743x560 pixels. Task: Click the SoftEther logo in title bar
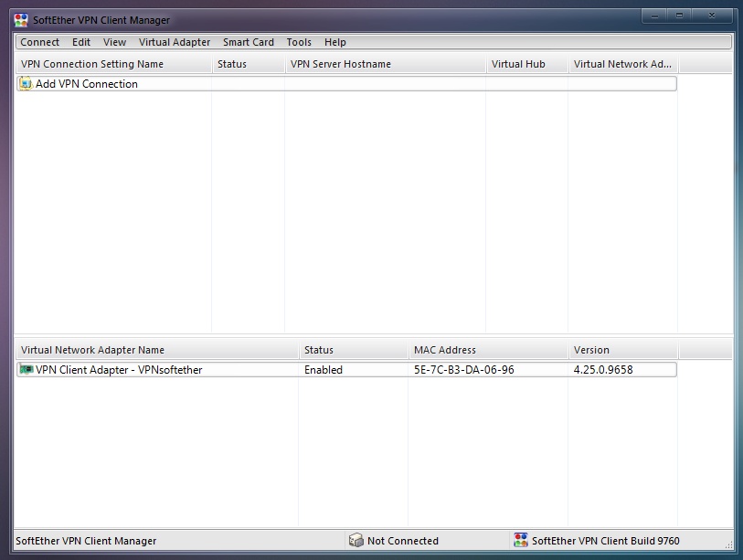pyautogui.click(x=21, y=20)
